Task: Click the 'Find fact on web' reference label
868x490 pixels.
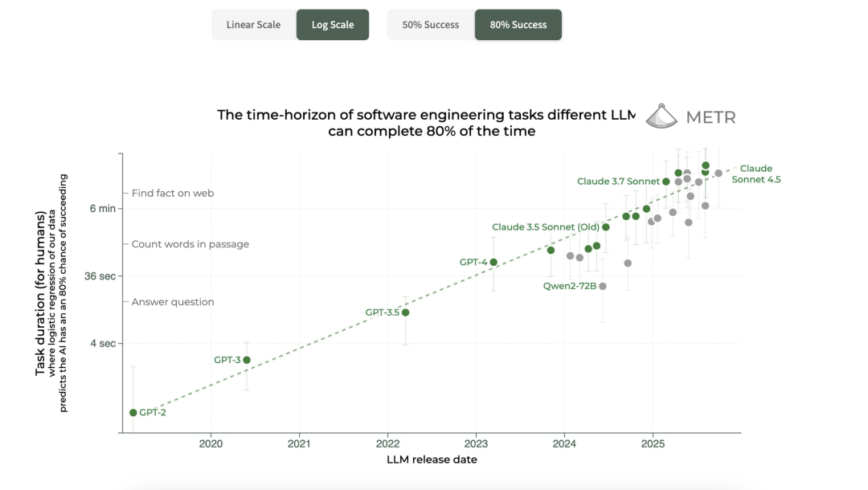Action: coord(173,194)
